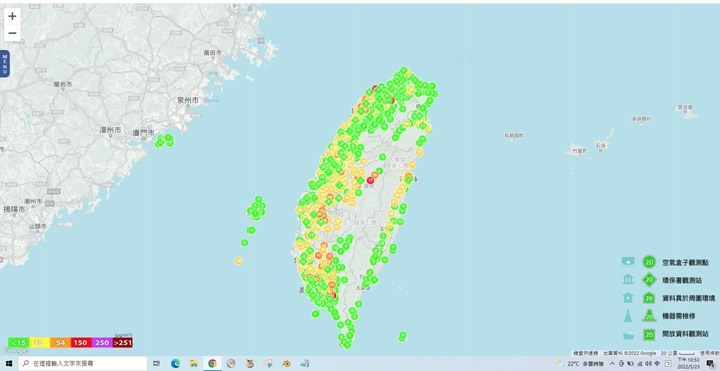Click the purple 250 legend color

point(102,343)
